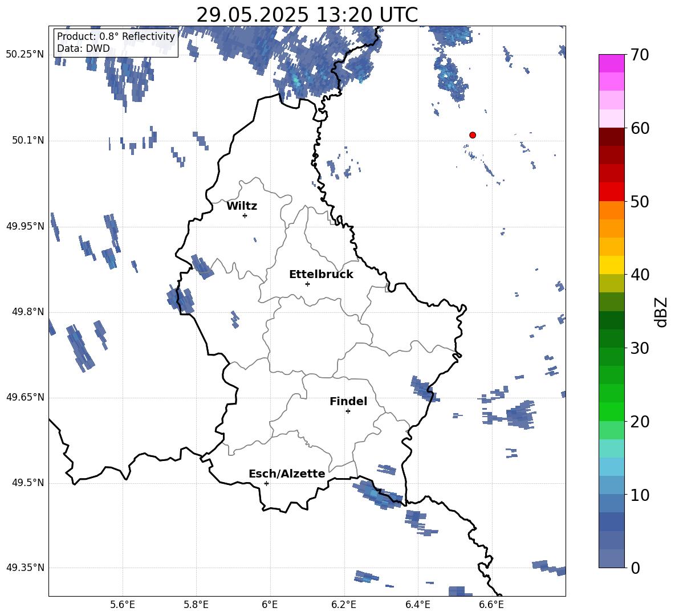The height and width of the screenshot is (616, 675).
Task: Click the 6°E longitude label
Action: tap(270, 605)
